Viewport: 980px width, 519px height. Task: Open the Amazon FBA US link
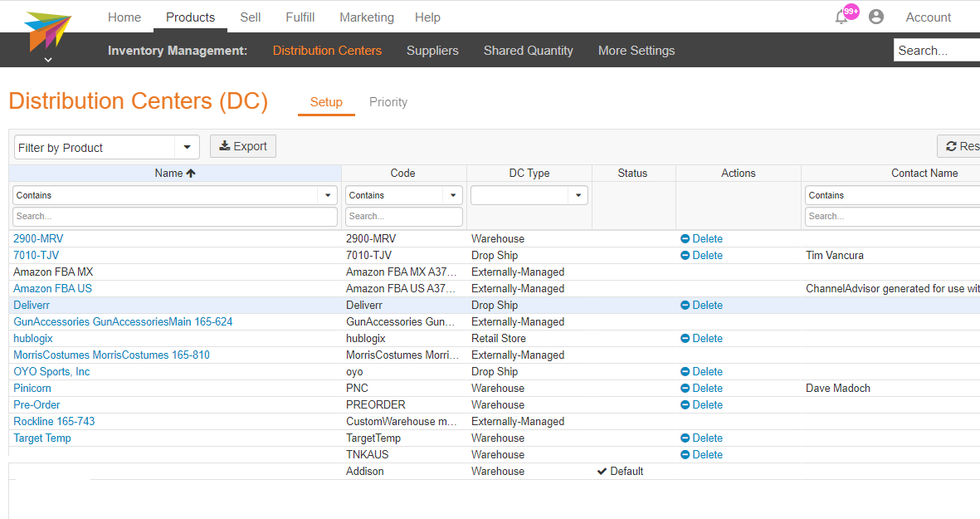[x=52, y=288]
